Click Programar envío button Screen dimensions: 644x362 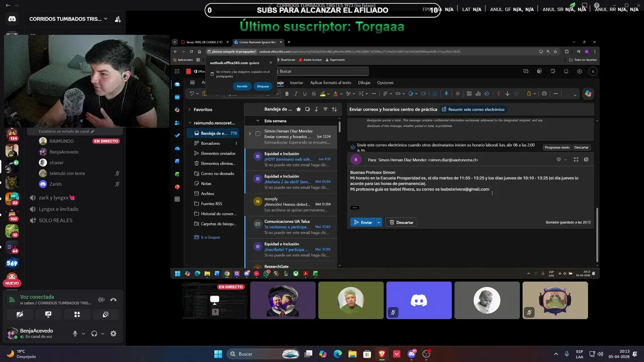pyautogui.click(x=557, y=147)
